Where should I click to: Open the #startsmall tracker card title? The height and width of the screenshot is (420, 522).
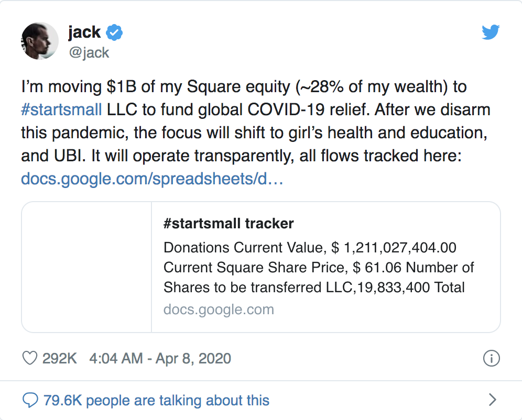(229, 224)
